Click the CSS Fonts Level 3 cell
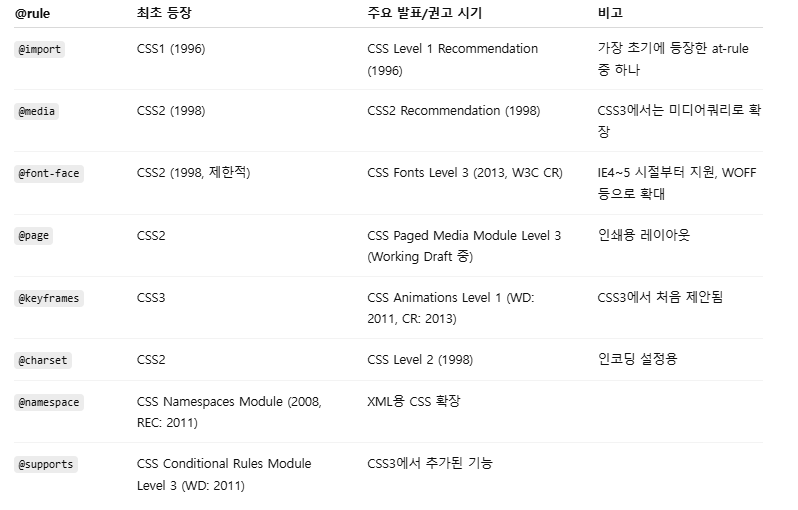 pos(464,173)
